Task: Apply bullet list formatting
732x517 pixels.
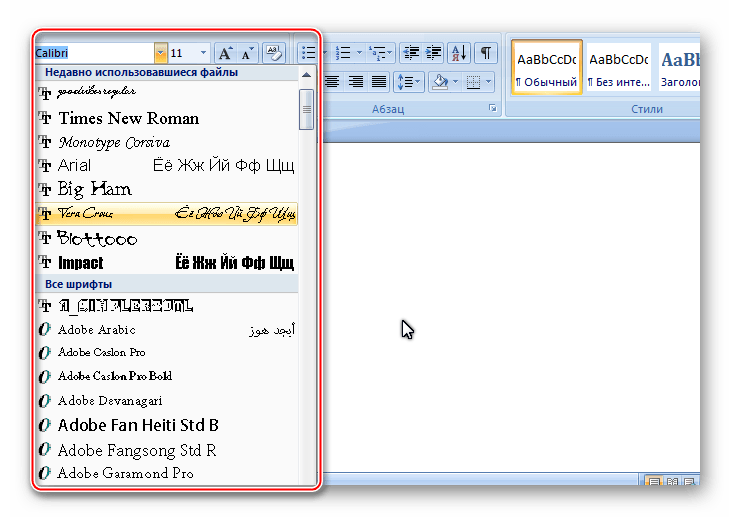Action: pyautogui.click(x=308, y=53)
